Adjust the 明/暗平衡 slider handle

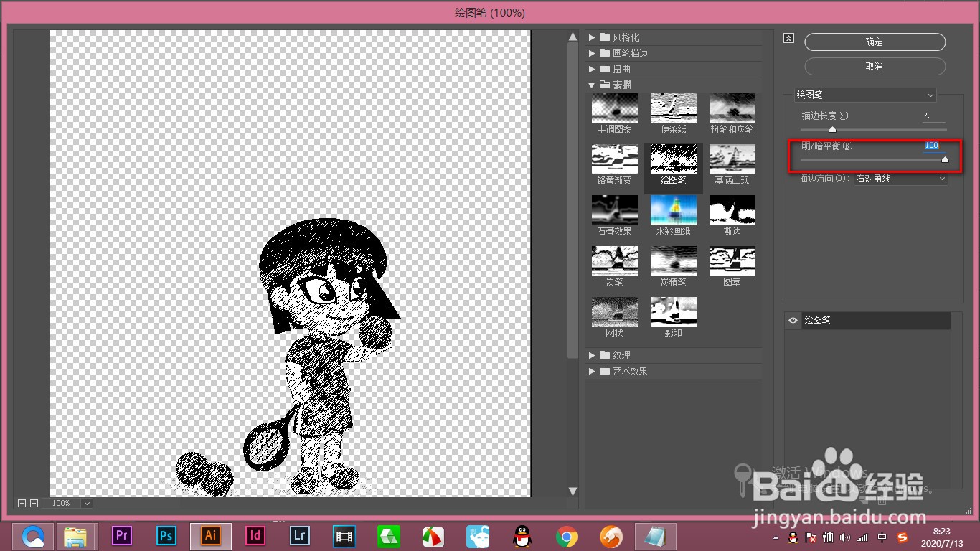click(945, 160)
